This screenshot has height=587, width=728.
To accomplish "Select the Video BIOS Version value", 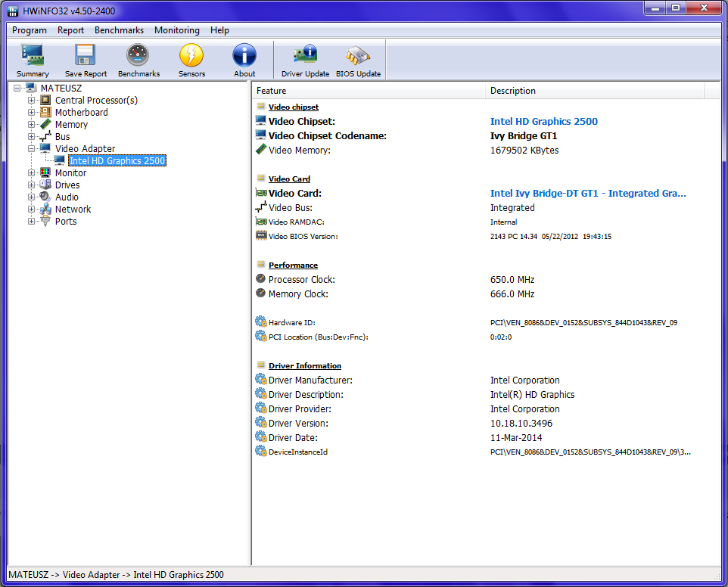I will click(x=551, y=236).
